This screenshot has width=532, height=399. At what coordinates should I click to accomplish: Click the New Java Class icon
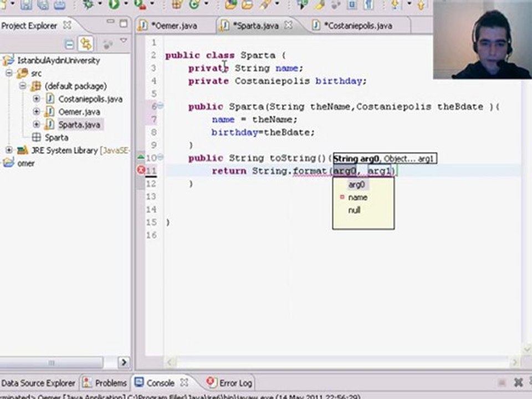[x=195, y=4]
